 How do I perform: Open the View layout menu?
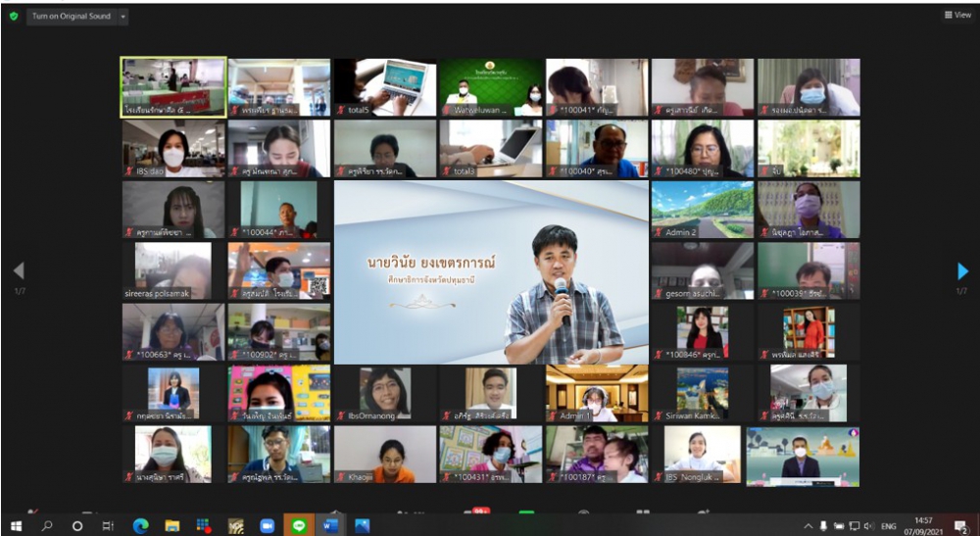957,15
